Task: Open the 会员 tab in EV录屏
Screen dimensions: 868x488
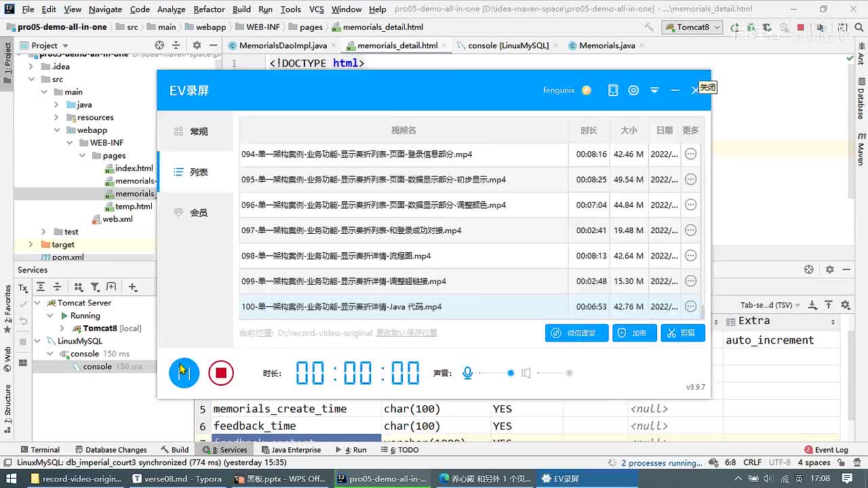Action: (x=195, y=213)
